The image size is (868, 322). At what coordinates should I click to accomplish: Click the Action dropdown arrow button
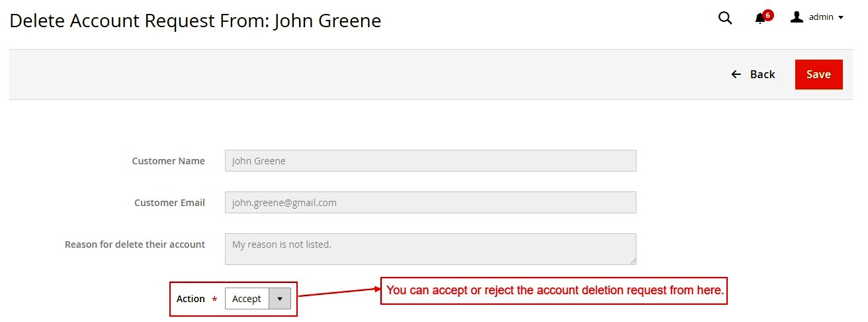(280, 299)
